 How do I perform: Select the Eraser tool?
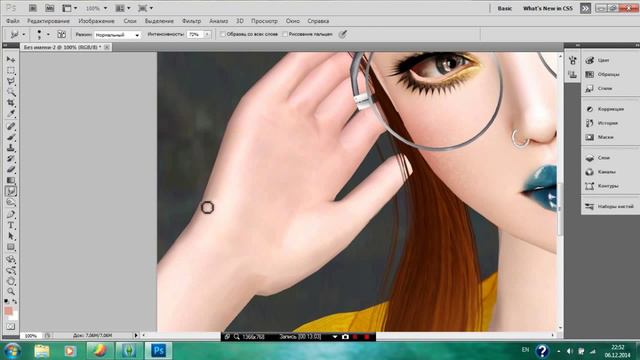click(11, 169)
